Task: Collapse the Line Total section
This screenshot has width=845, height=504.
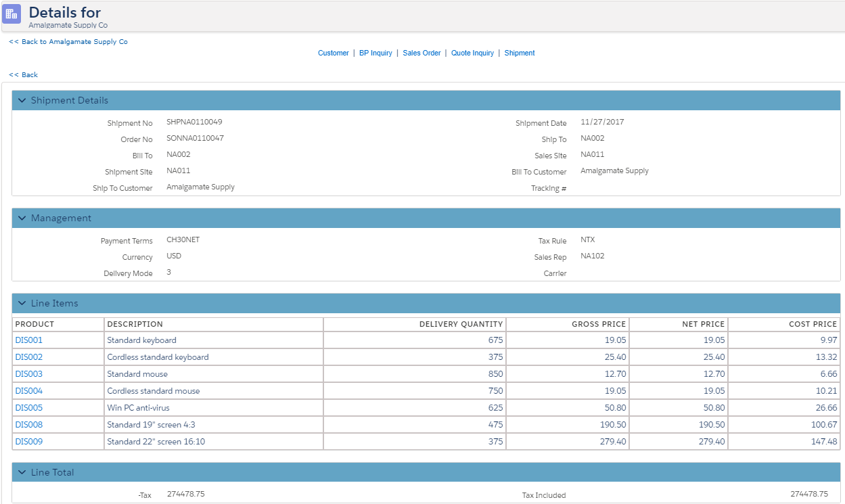Action: coord(22,473)
